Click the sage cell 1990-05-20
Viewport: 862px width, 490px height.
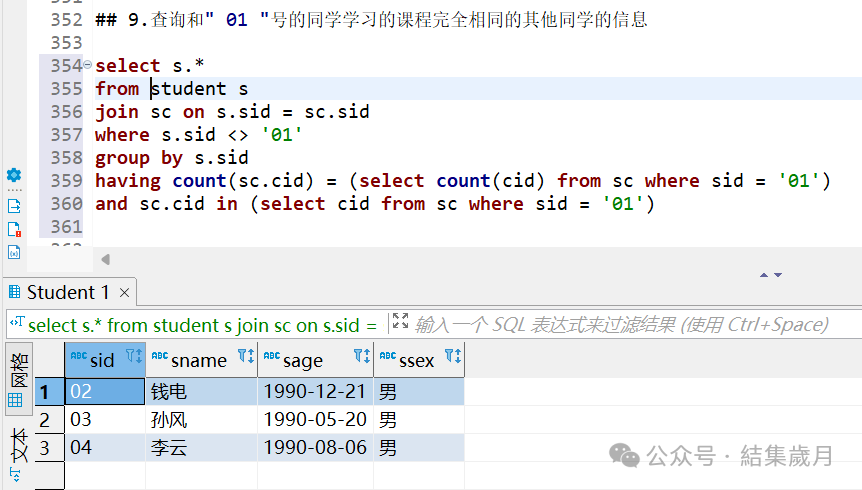click(315, 420)
